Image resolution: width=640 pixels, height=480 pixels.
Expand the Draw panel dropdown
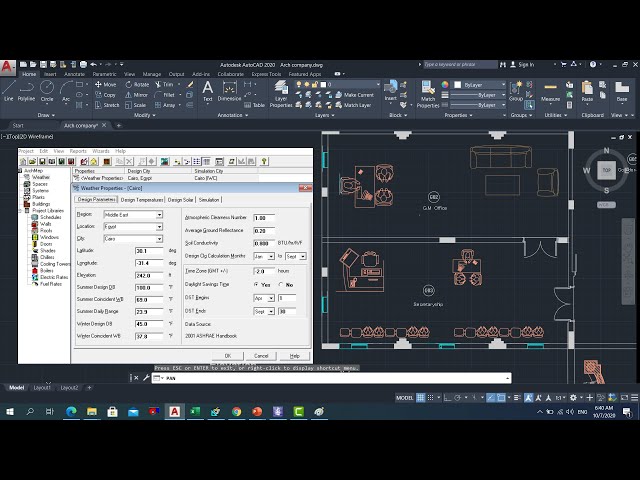(46, 115)
